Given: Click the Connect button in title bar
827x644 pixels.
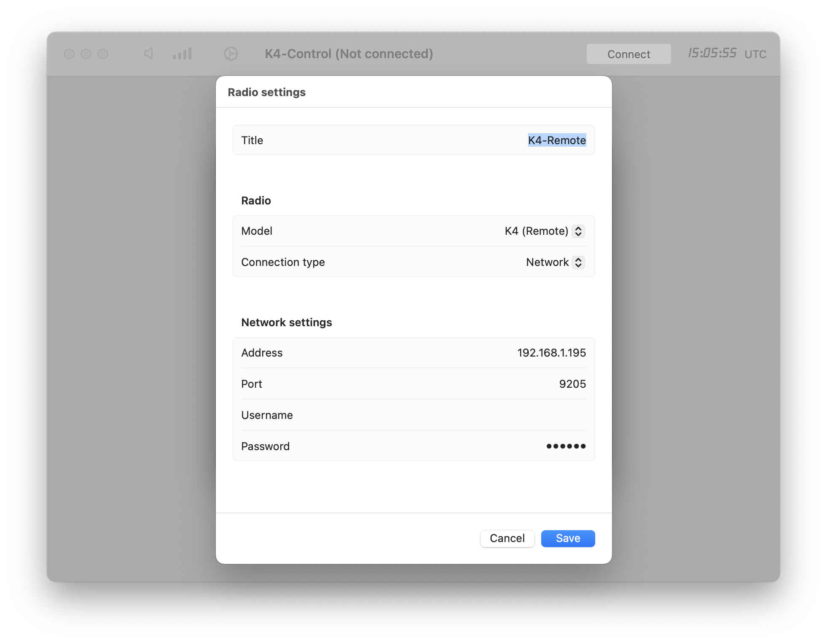Looking at the screenshot, I should coord(628,54).
